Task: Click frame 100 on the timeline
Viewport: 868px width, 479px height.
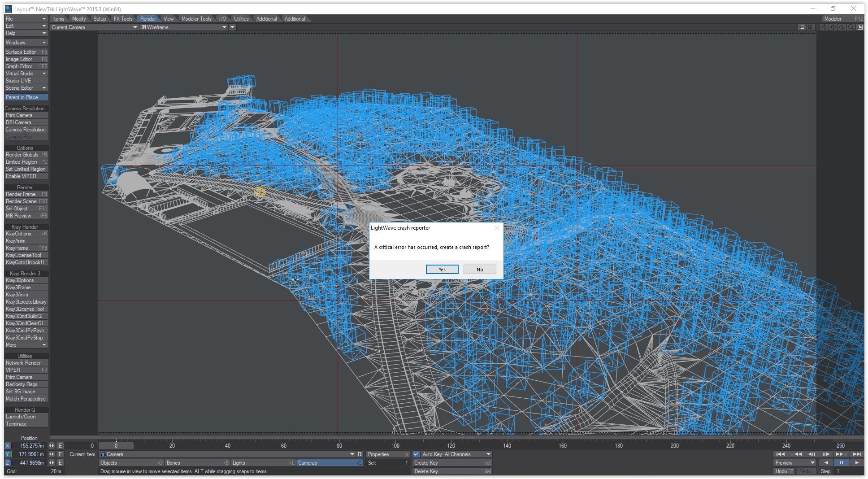Action: [x=395, y=445]
